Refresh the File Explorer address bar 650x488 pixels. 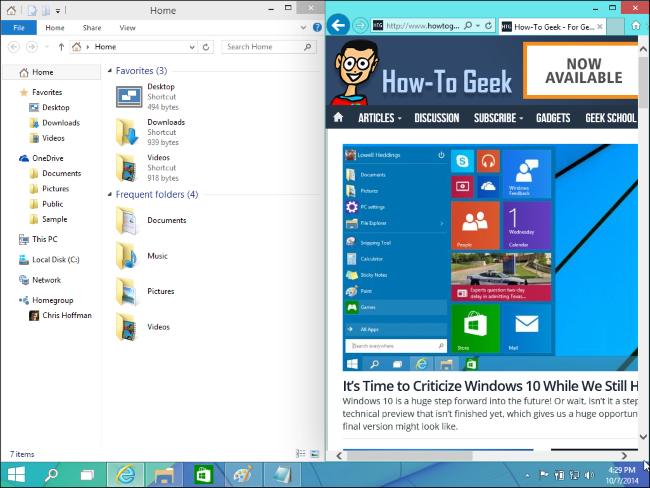(x=206, y=47)
